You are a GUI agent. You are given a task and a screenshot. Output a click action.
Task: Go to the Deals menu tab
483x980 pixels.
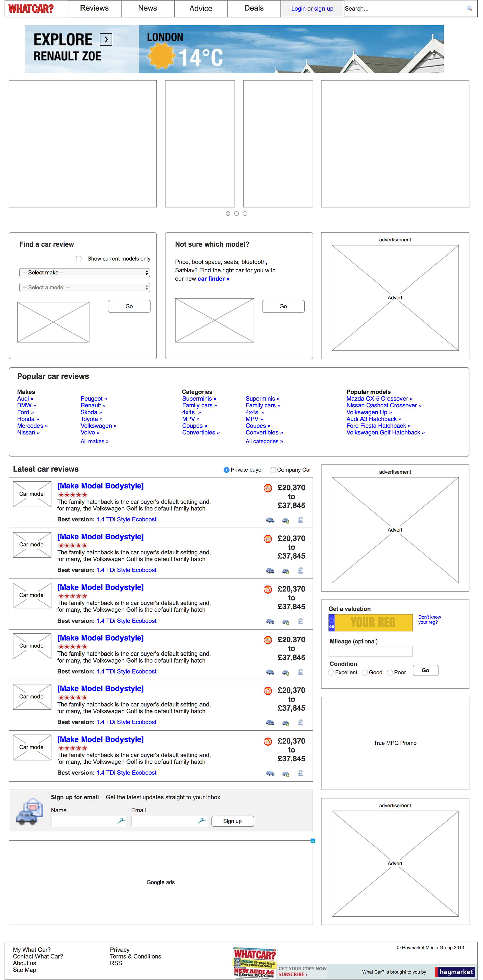pyautogui.click(x=254, y=8)
